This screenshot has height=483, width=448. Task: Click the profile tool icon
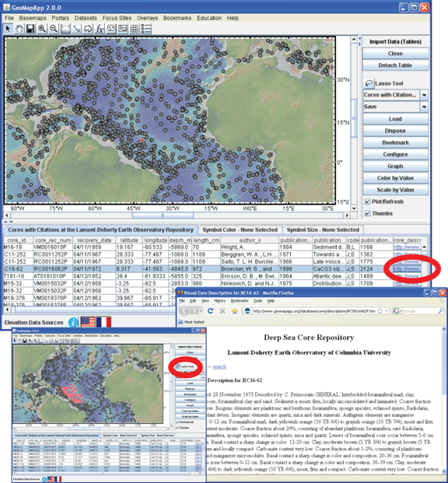click(x=65, y=29)
